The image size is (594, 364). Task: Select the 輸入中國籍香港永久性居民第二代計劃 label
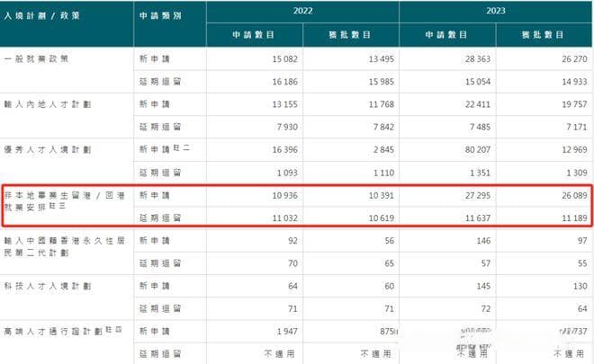point(65,246)
